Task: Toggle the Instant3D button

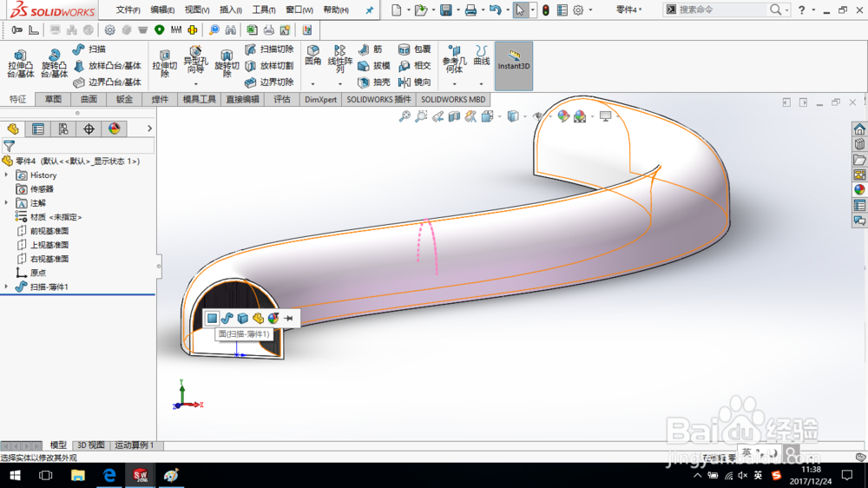Action: tap(514, 66)
